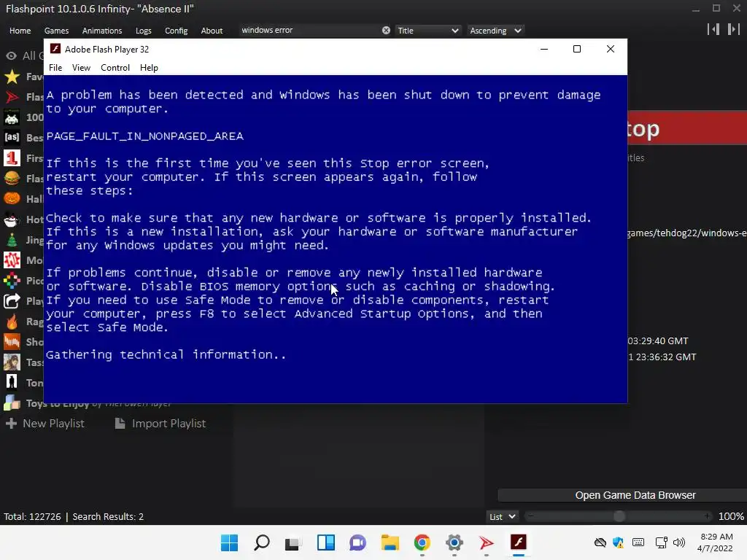Open taskbar Search magnifier
The image size is (747, 560).
[262, 542]
